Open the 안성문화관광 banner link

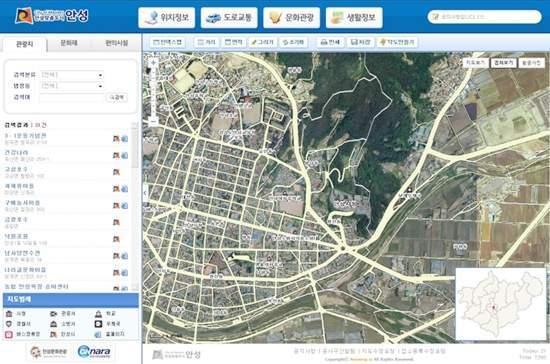click(x=49, y=352)
